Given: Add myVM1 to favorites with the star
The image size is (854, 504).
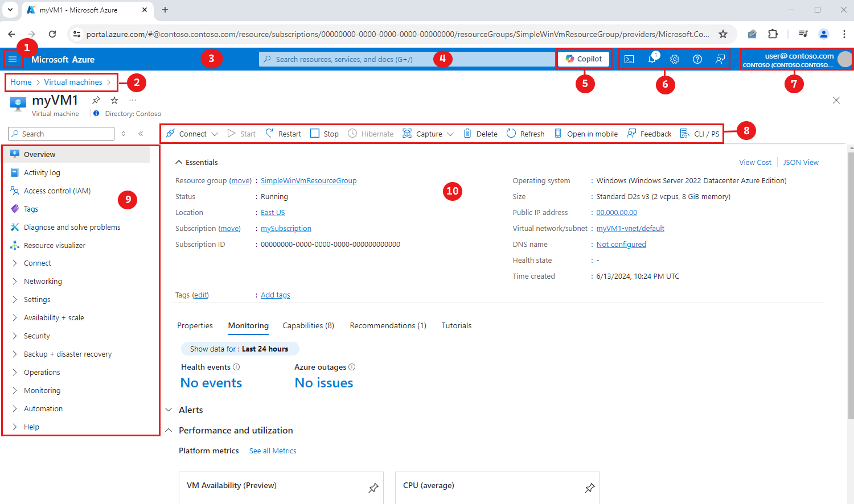Looking at the screenshot, I should [114, 100].
